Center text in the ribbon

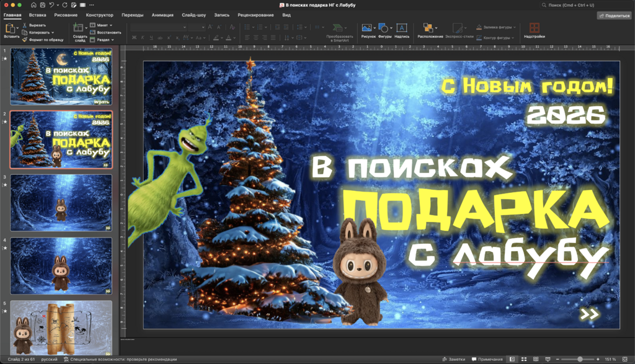coord(256,38)
